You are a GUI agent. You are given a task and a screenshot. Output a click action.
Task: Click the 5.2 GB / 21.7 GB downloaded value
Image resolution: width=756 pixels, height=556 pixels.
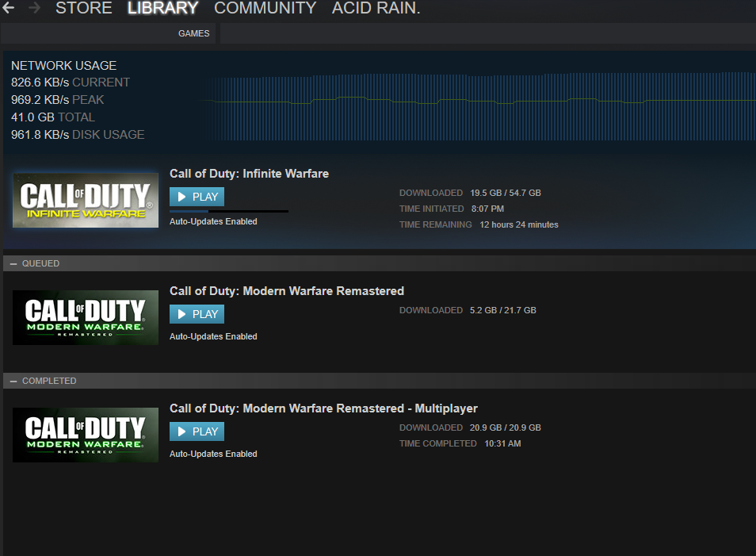(503, 310)
